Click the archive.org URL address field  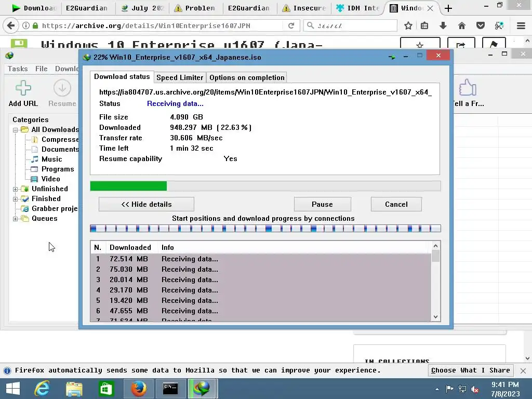tap(161, 26)
